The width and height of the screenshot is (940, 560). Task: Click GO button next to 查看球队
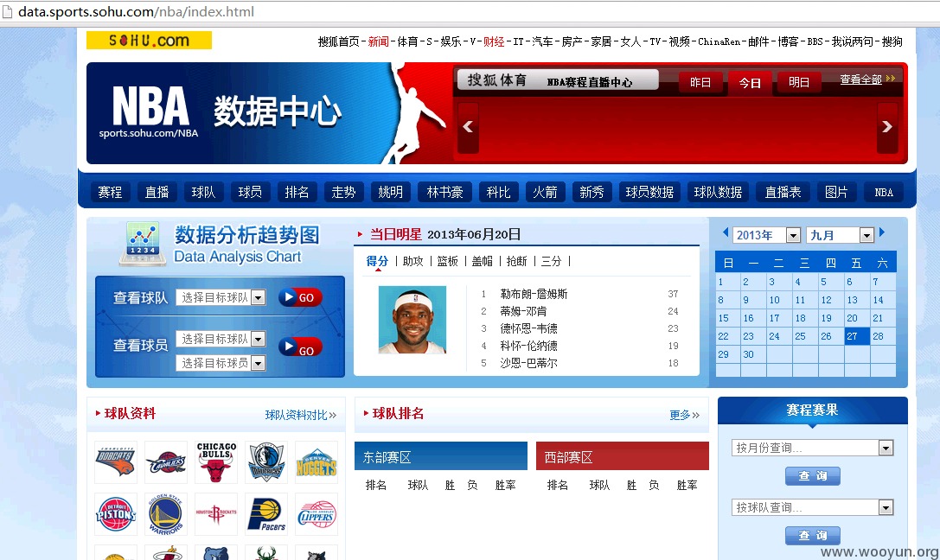[300, 297]
